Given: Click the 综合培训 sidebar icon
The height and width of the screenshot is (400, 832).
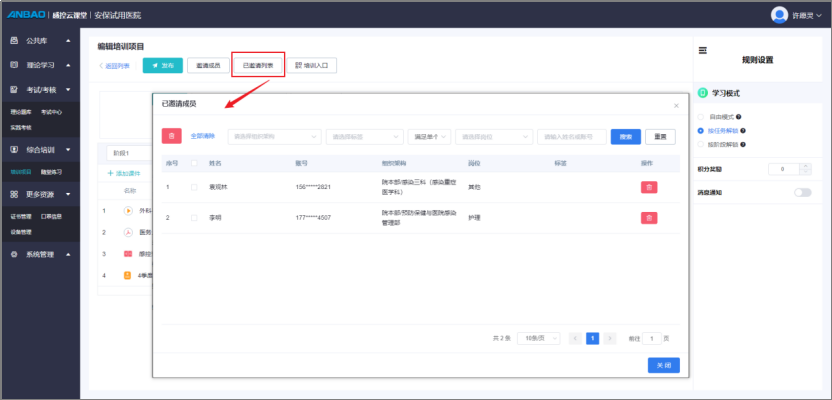Looking at the screenshot, I should (x=14, y=150).
